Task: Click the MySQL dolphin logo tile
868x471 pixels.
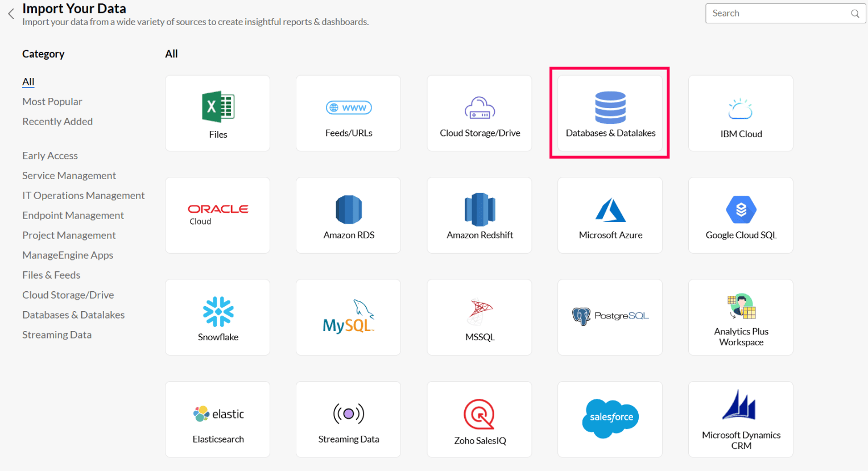Action: pyautogui.click(x=348, y=317)
